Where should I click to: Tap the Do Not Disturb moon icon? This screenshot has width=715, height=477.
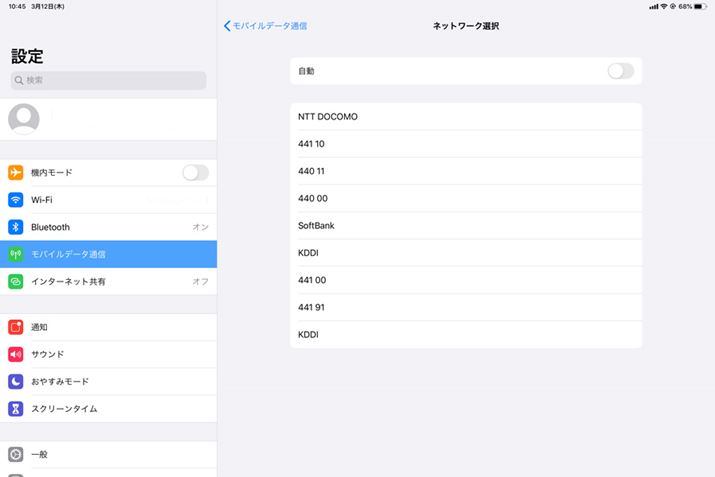coord(16,381)
